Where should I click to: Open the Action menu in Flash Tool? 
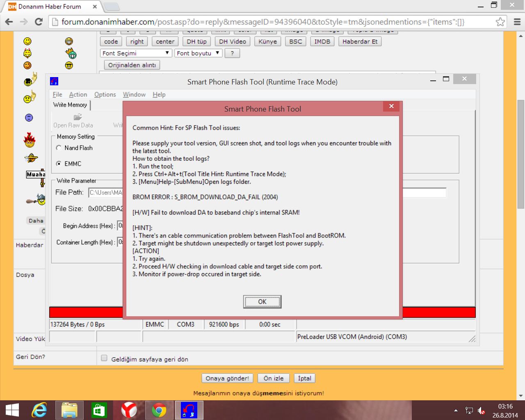pos(78,94)
